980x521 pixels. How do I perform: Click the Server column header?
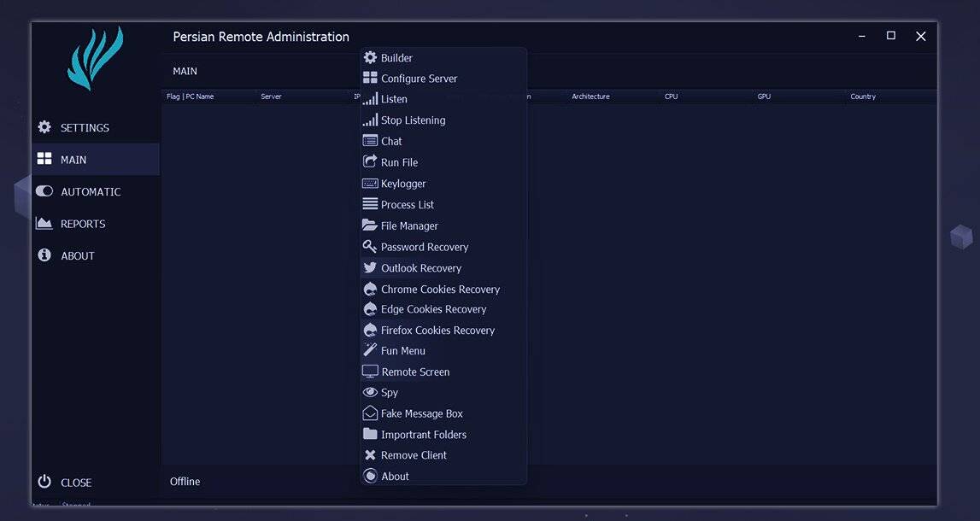pos(271,97)
